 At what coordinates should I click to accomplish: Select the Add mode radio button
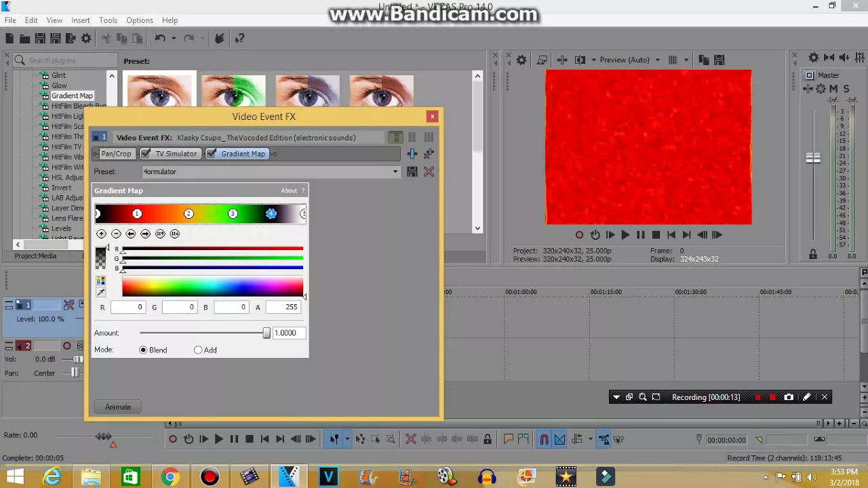[198, 350]
